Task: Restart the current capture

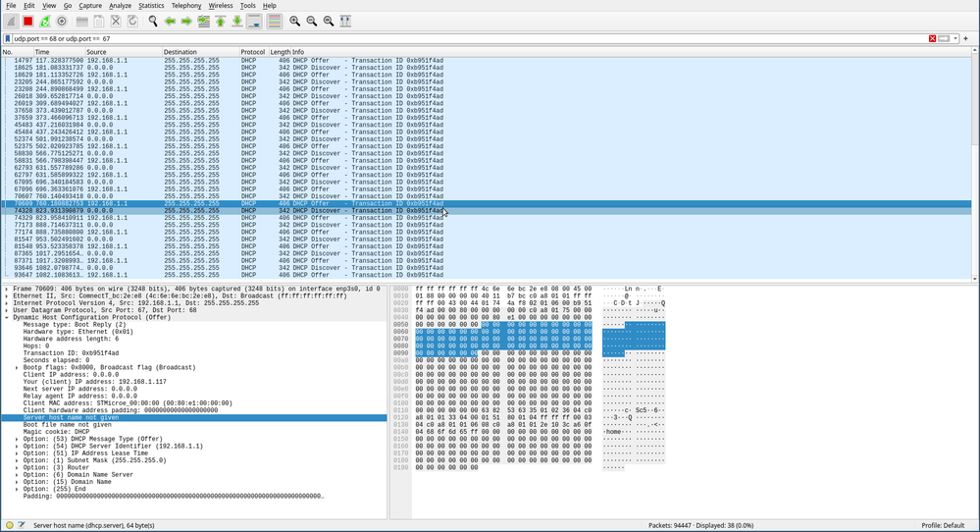Action: pyautogui.click(x=45, y=21)
